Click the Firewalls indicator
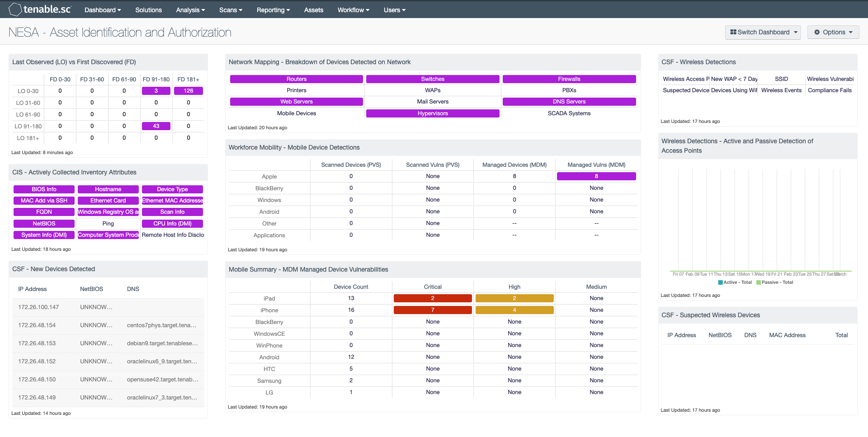The height and width of the screenshot is (437, 868). click(569, 79)
